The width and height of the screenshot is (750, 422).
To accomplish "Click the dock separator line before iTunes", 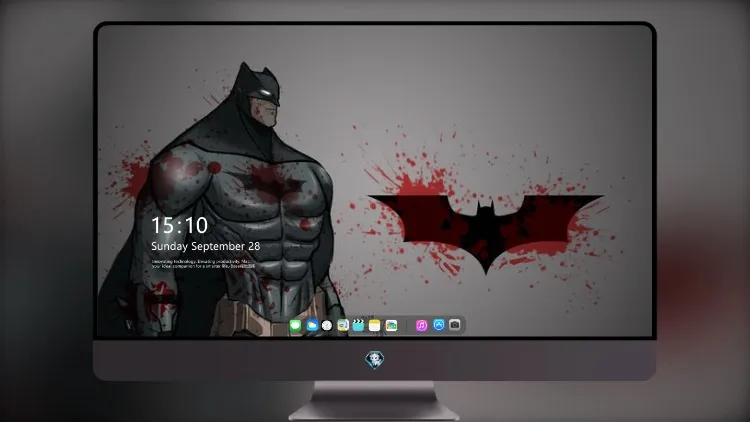I will point(407,326).
